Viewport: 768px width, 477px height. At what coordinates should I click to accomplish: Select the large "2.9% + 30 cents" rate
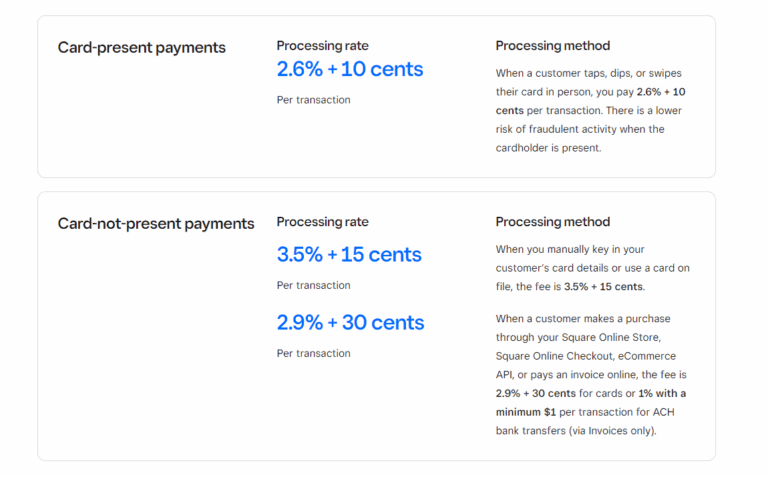pyautogui.click(x=350, y=322)
